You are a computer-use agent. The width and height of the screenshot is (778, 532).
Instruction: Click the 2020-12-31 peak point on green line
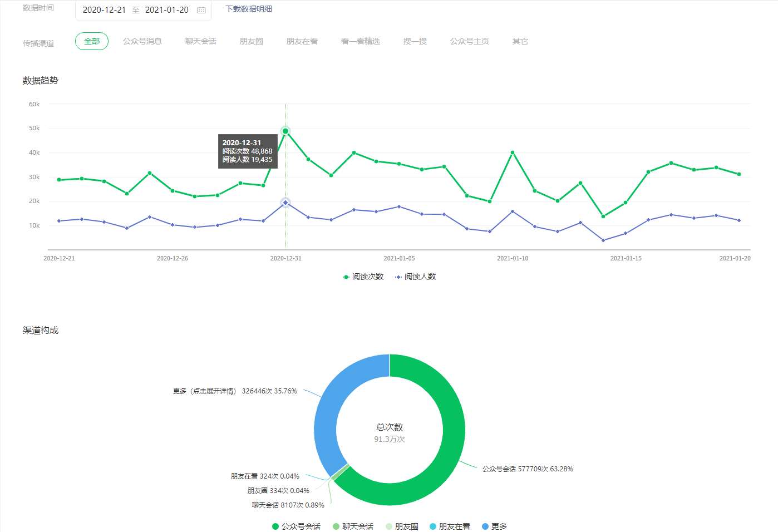285,131
